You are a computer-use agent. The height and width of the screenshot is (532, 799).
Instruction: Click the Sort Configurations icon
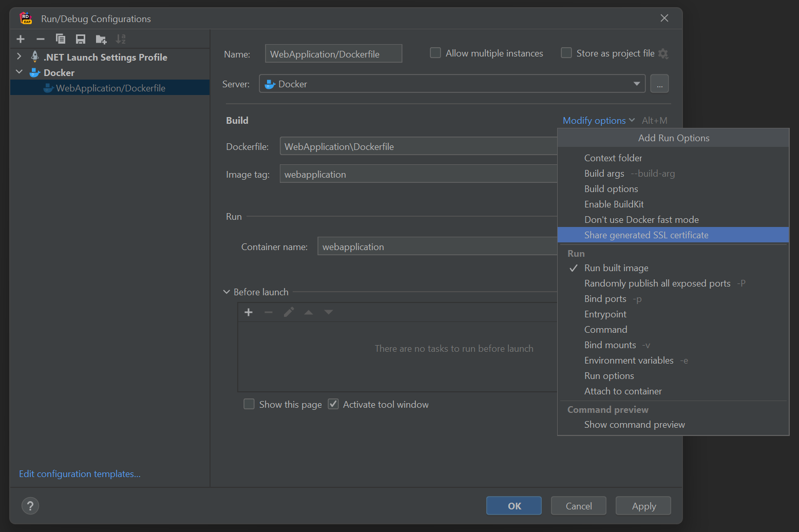coord(121,39)
